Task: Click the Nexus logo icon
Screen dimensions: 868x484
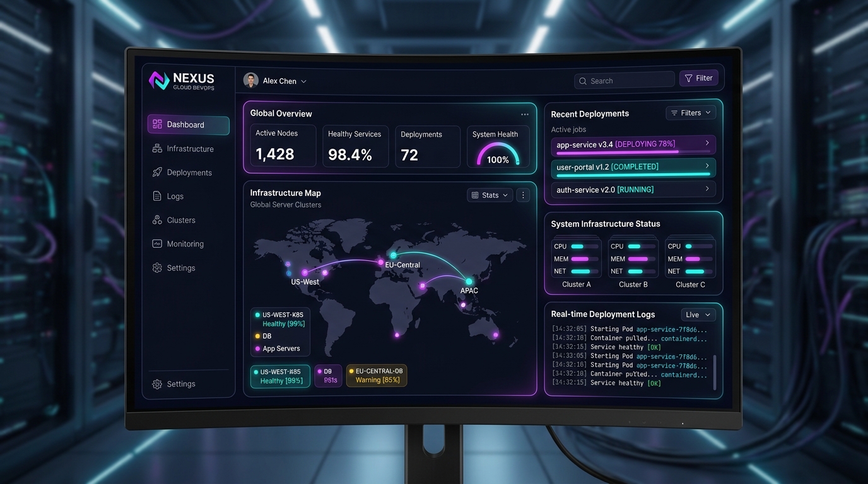Action: pos(159,81)
